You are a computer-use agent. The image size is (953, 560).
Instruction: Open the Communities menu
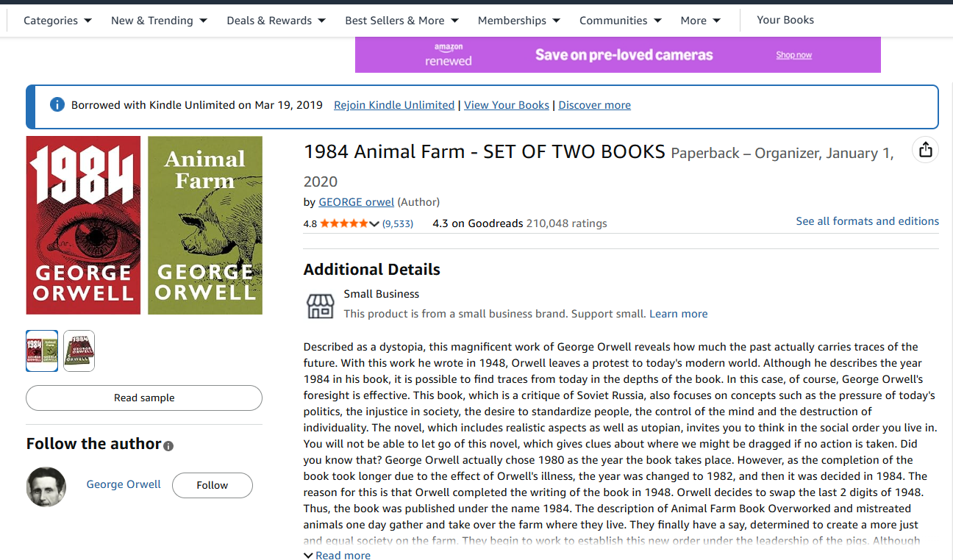(620, 21)
